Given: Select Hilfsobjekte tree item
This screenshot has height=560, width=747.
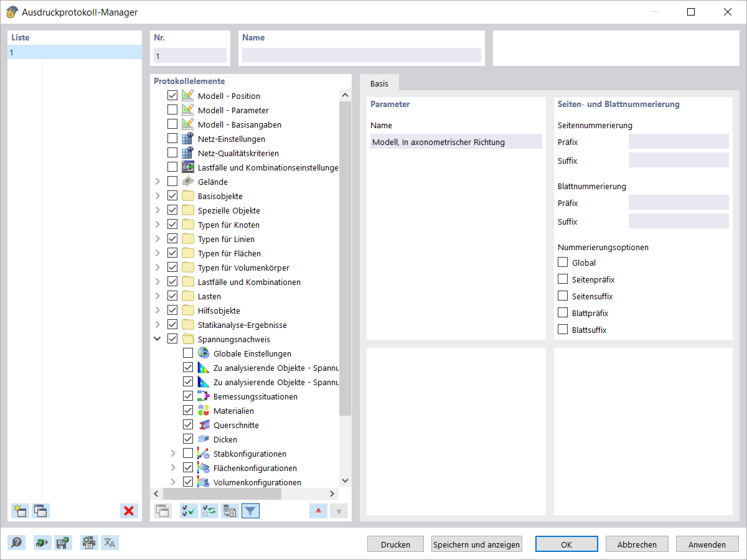Looking at the screenshot, I should 218,310.
